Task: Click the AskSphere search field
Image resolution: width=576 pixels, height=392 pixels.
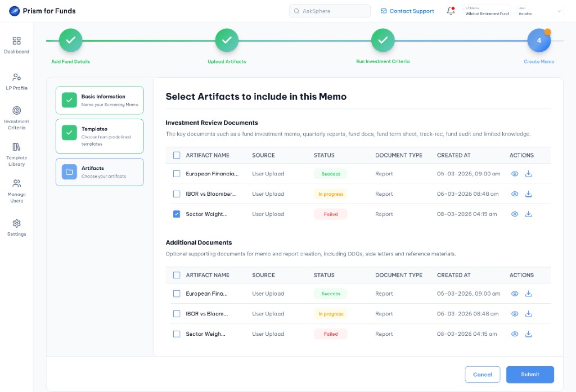Action: 330,11
